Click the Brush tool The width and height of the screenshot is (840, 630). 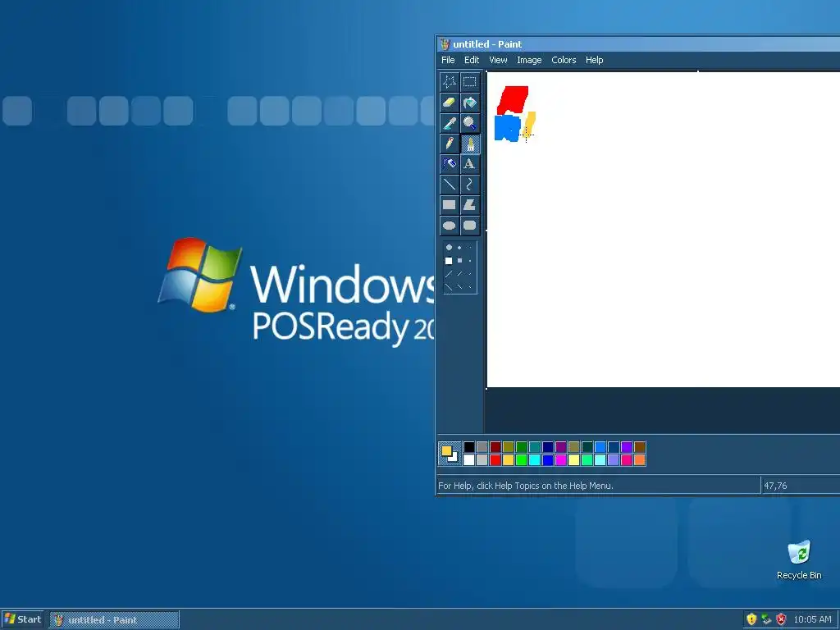(469, 144)
